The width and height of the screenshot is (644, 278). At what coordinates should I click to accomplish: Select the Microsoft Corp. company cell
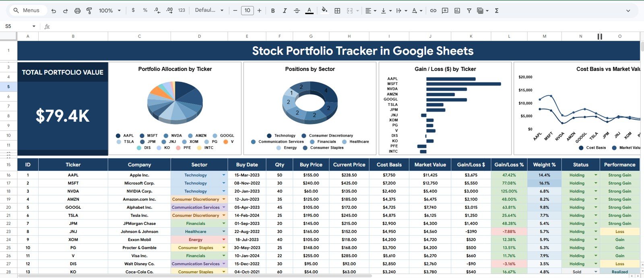(x=139, y=183)
